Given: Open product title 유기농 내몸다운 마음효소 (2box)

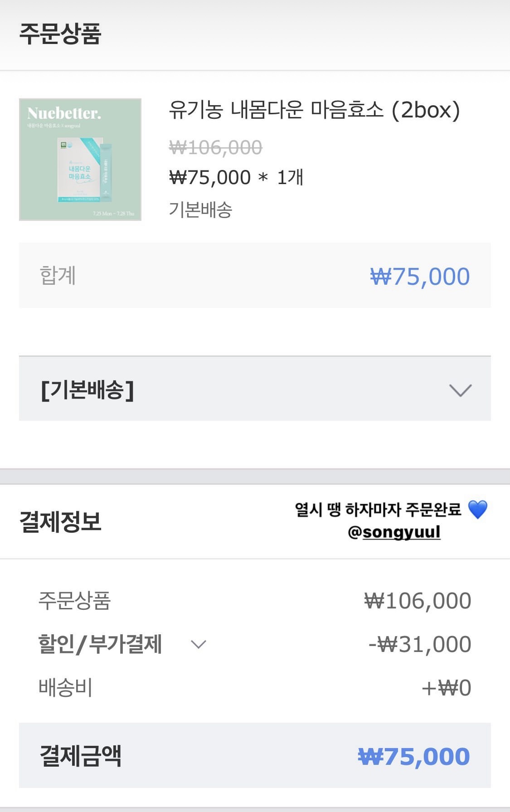Looking at the screenshot, I should tap(314, 110).
